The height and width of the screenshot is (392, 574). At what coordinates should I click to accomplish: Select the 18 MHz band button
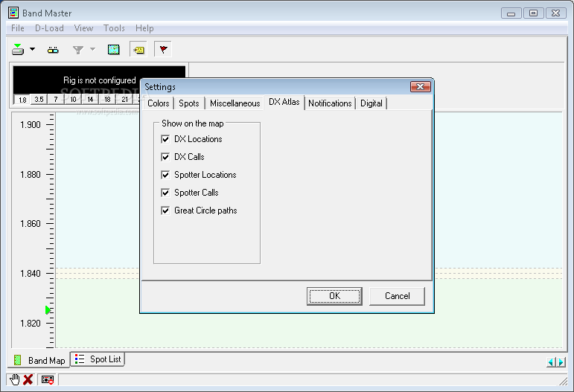pos(108,100)
